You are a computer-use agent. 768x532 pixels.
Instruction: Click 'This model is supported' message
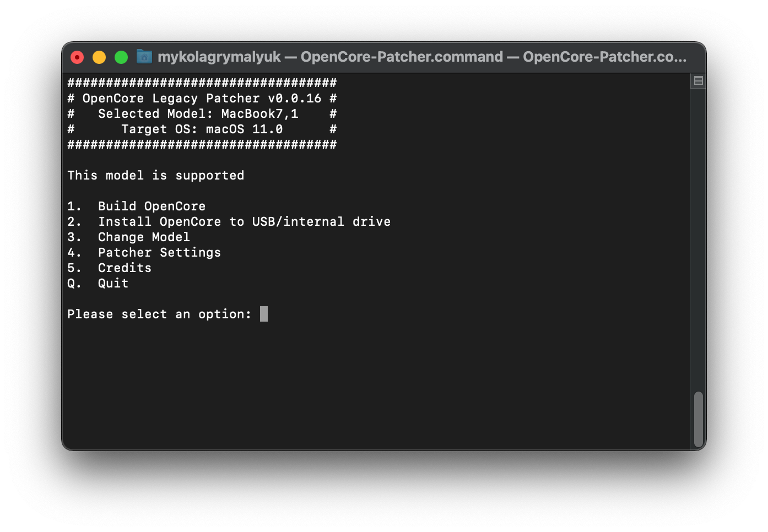(155, 175)
